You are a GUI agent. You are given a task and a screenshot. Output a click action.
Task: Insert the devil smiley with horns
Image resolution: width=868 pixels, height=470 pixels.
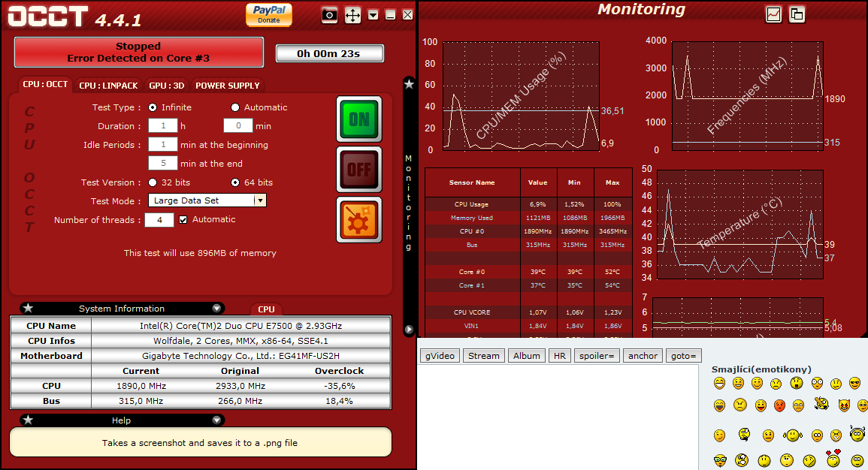(x=844, y=405)
